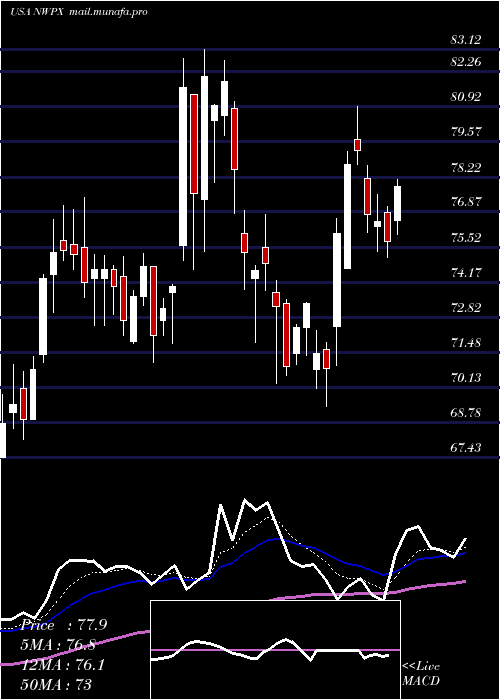Click the <<Live MACD label

pos(421,674)
